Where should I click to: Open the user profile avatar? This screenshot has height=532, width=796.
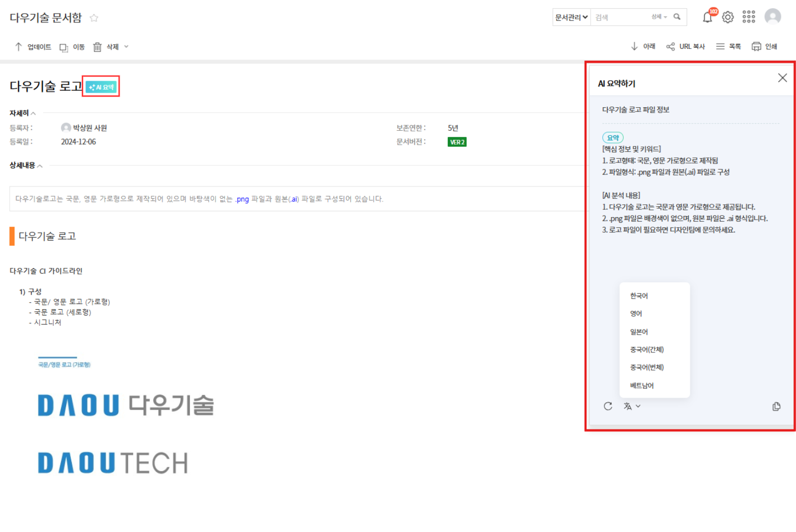(773, 17)
